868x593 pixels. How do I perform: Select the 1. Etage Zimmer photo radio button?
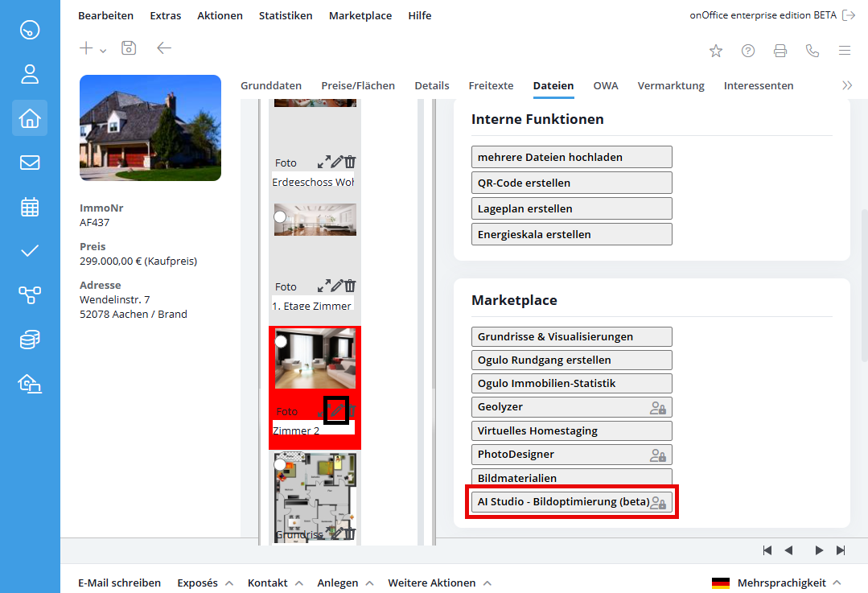point(280,216)
